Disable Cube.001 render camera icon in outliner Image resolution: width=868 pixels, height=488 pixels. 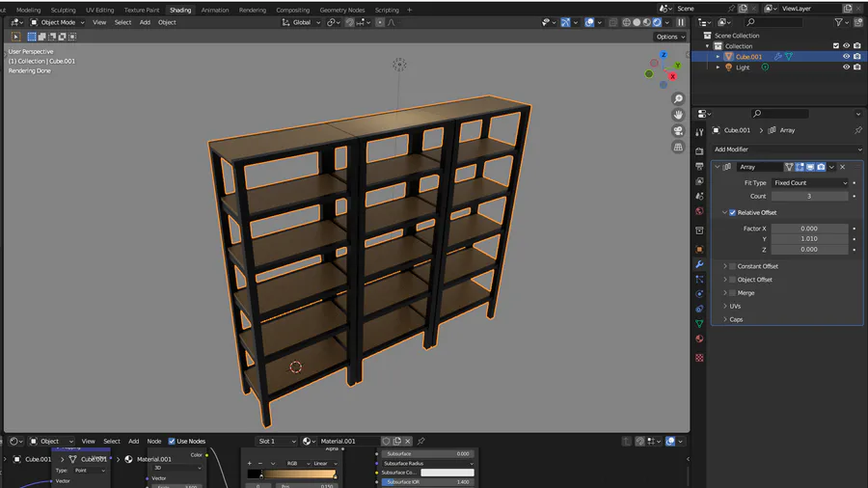857,57
